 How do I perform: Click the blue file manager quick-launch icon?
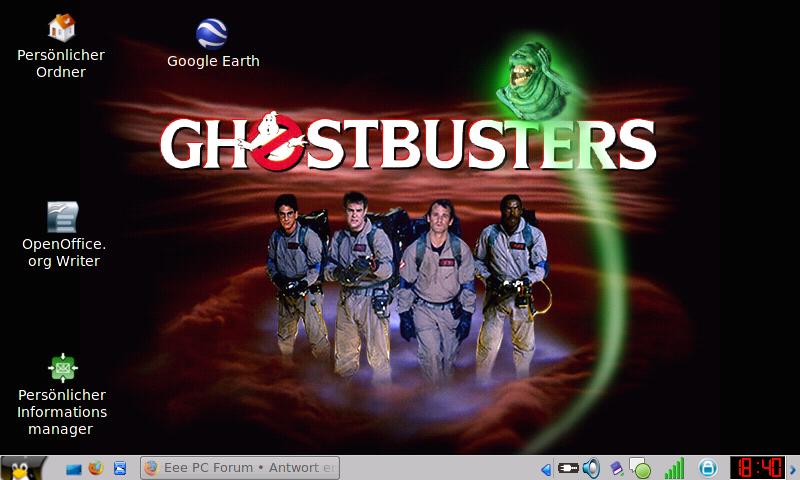(120, 468)
